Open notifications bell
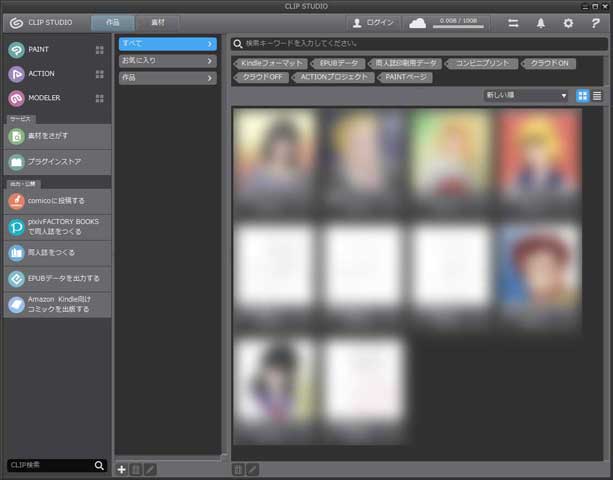613x480 pixels. point(541,23)
